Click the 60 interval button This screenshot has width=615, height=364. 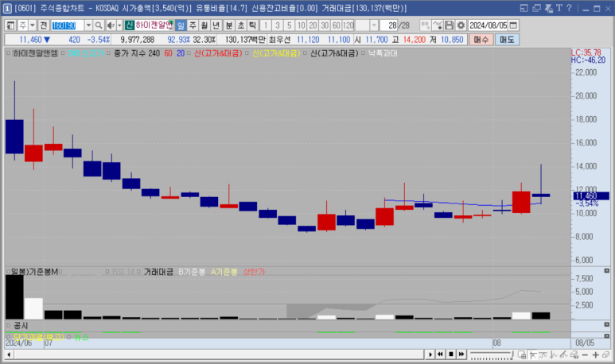(336, 25)
